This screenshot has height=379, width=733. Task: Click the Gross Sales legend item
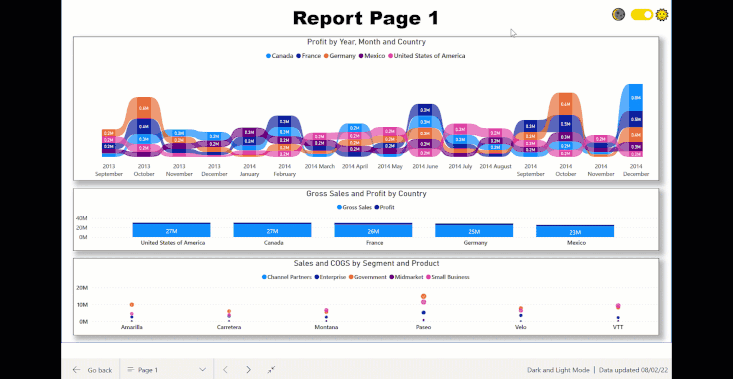coord(354,207)
